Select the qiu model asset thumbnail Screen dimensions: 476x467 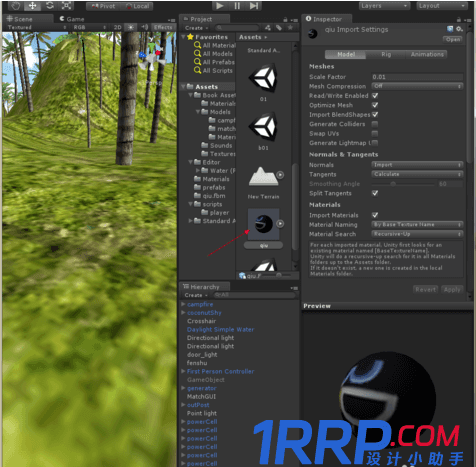(x=263, y=224)
